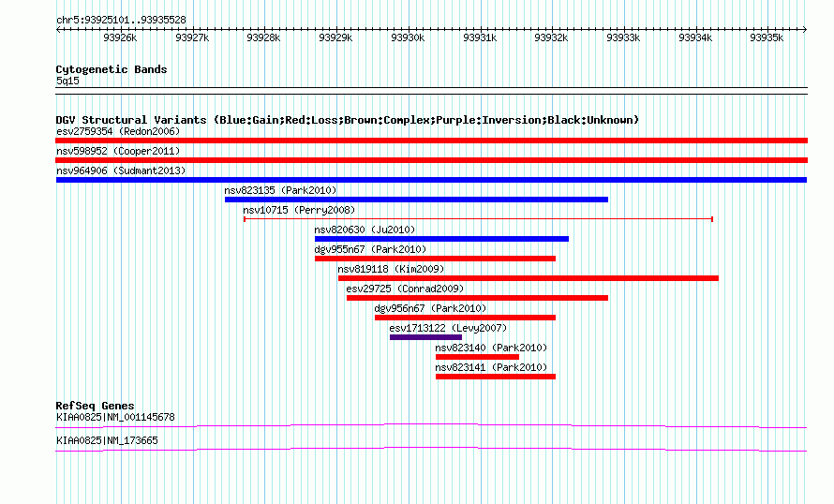The height and width of the screenshot is (504, 834).
Task: Click the nsv823141 (Park2010) red bar
Action: click(x=495, y=377)
